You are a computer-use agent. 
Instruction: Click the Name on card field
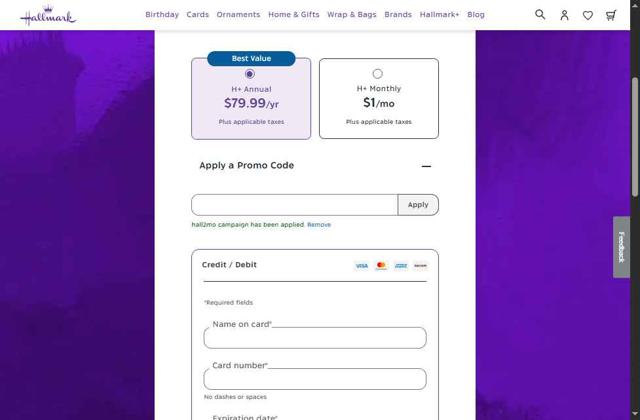tap(315, 338)
